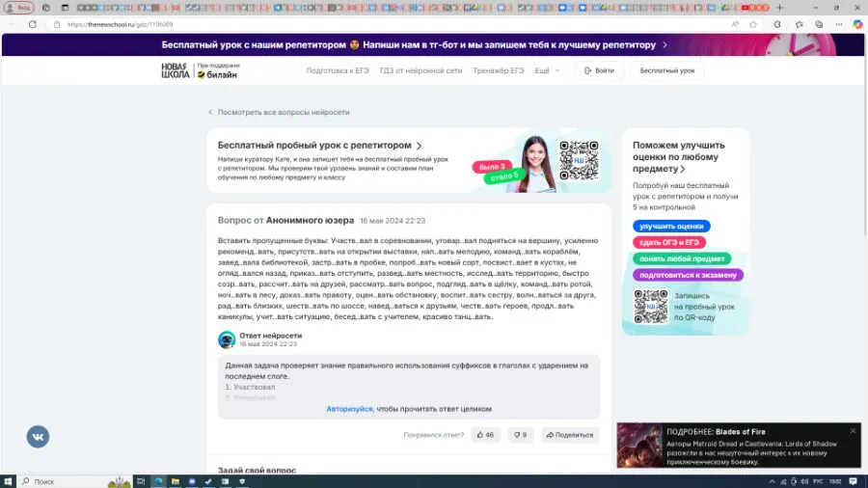Open the Read aloud icon in address bar
The image size is (868, 488).
(x=735, y=24)
